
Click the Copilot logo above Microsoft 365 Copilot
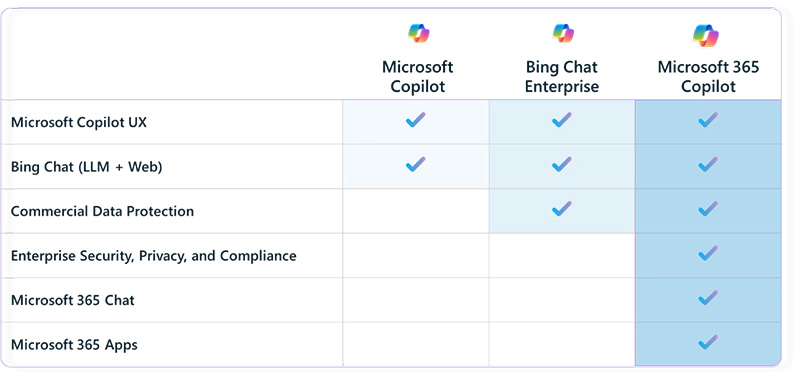point(707,36)
